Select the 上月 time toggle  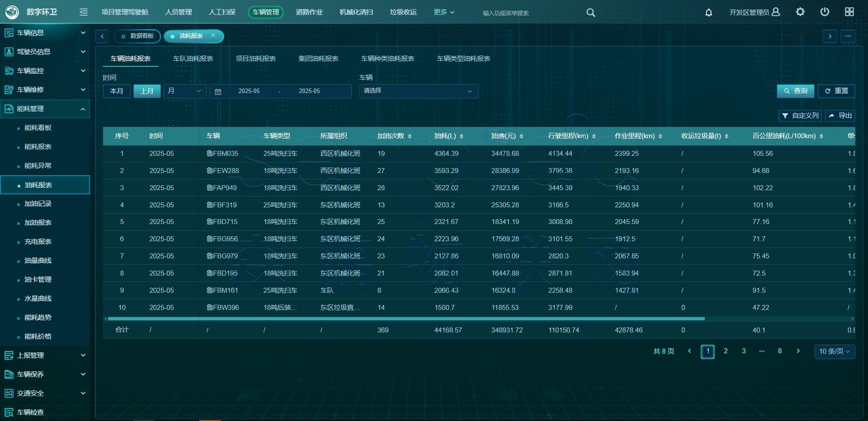pos(147,91)
